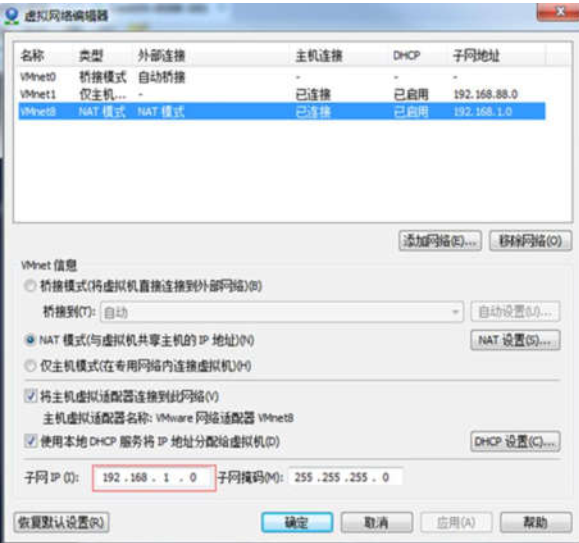Image resolution: width=579 pixels, height=543 pixels.
Task: Select the VMnet0 row in network list
Action: 282,77
